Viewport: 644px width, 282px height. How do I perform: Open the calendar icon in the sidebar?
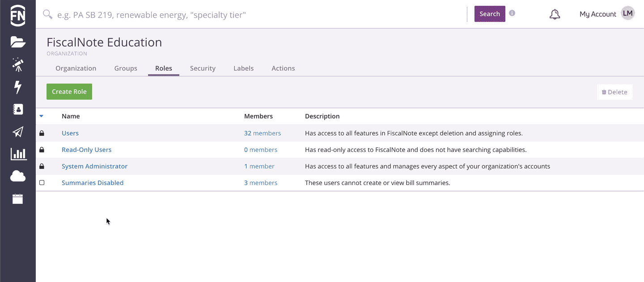pyautogui.click(x=18, y=199)
